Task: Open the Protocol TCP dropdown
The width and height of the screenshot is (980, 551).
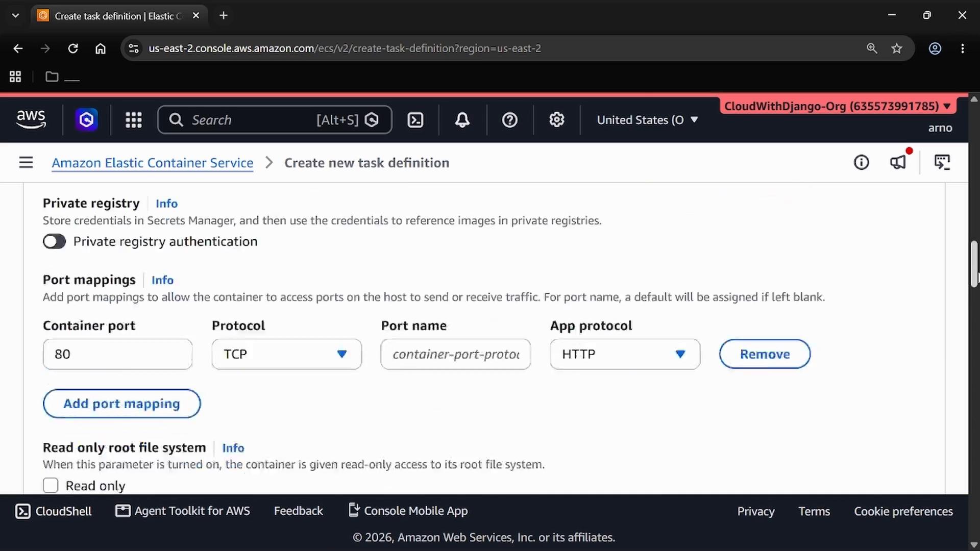Action: click(x=287, y=354)
